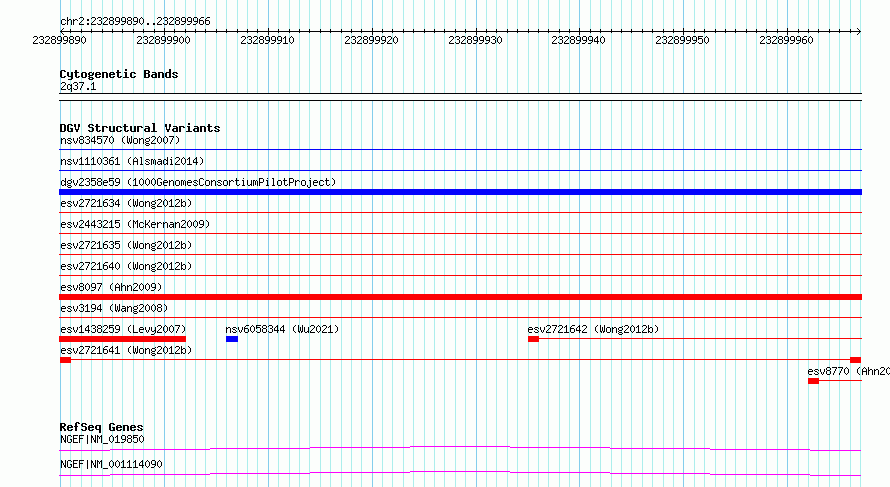The height and width of the screenshot is (487, 890).
Task: Click the red start block of esv2721642
Action: tap(533, 339)
